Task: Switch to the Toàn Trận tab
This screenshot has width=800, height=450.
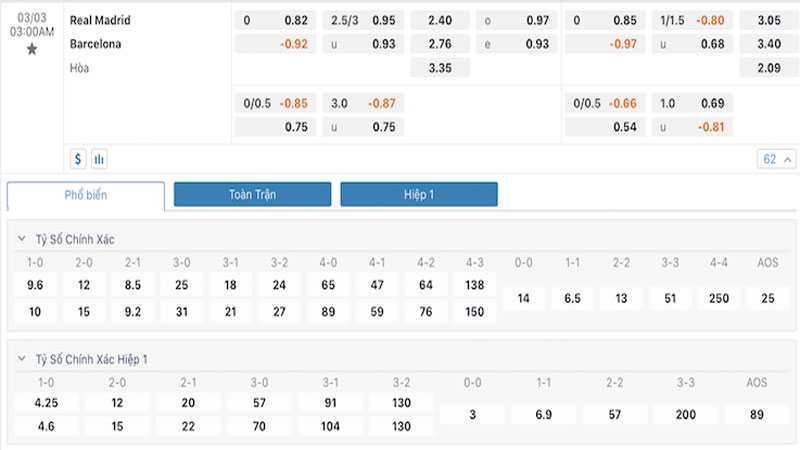Action: [253, 194]
